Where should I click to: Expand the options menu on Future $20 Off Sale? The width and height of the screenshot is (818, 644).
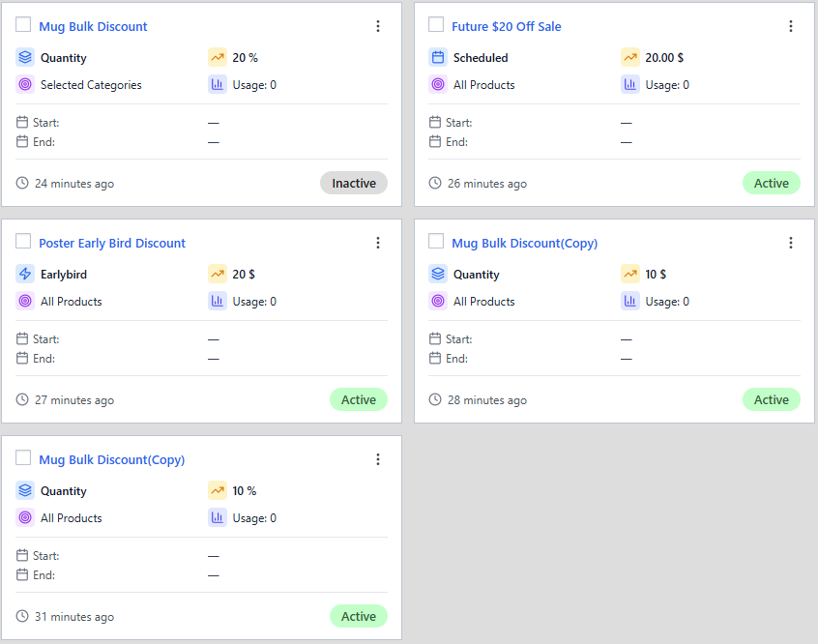pos(791,26)
